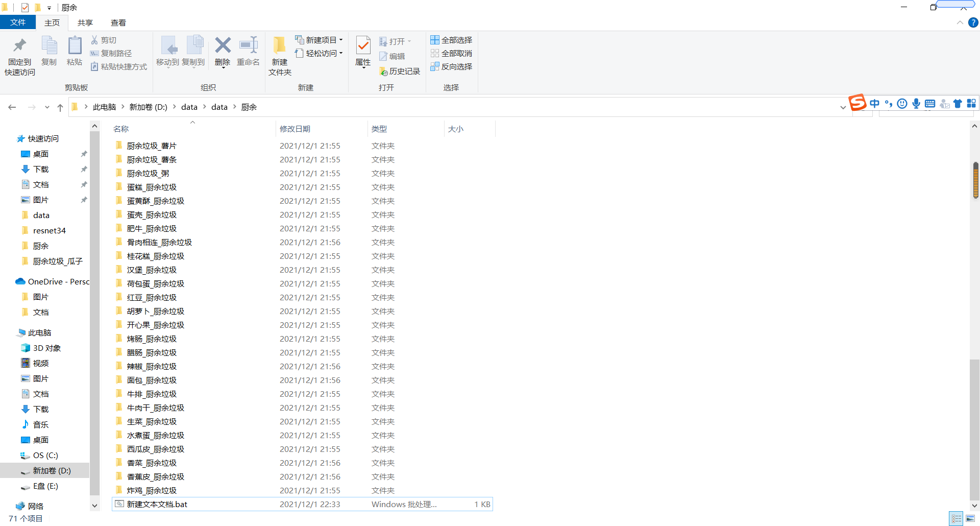Open the 文件 menu
Image resolution: width=980 pixels, height=526 pixels.
18,22
